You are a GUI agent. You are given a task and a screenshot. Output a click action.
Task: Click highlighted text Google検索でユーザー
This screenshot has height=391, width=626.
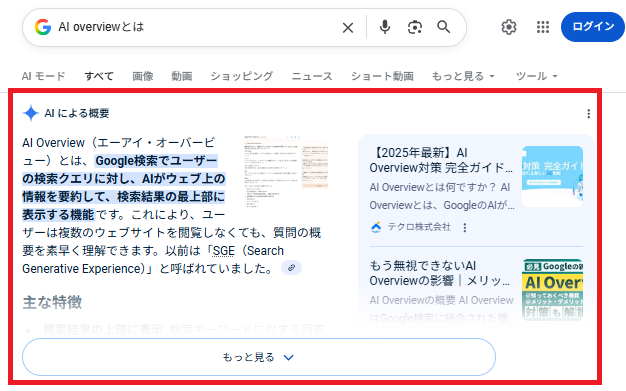(156, 161)
